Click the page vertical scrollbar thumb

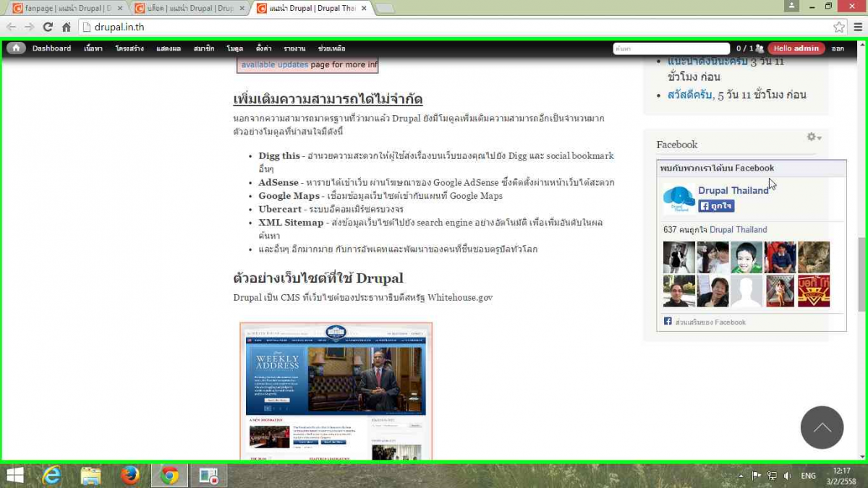(x=861, y=275)
